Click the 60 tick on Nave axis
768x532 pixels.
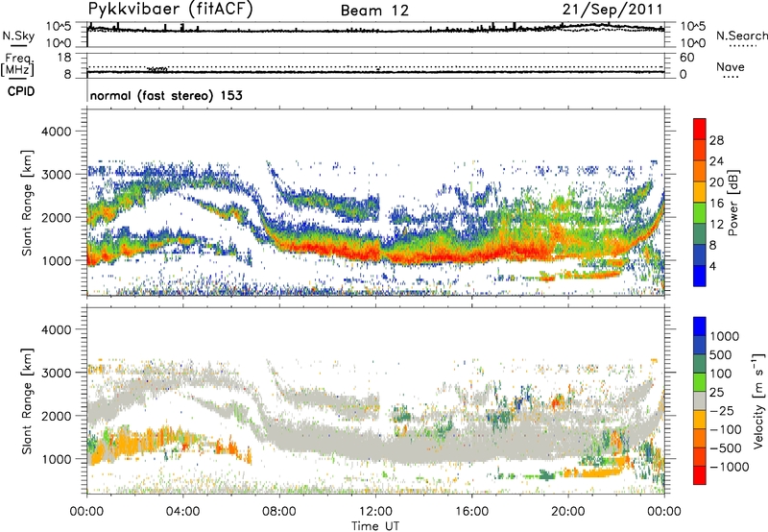[x=687, y=58]
